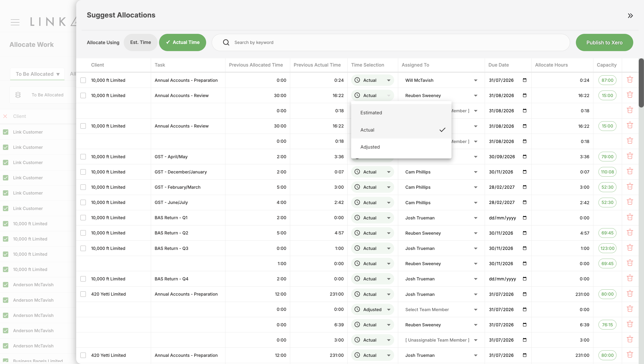
Task: Delete the BAS Return - Q4 row
Action: tap(630, 278)
